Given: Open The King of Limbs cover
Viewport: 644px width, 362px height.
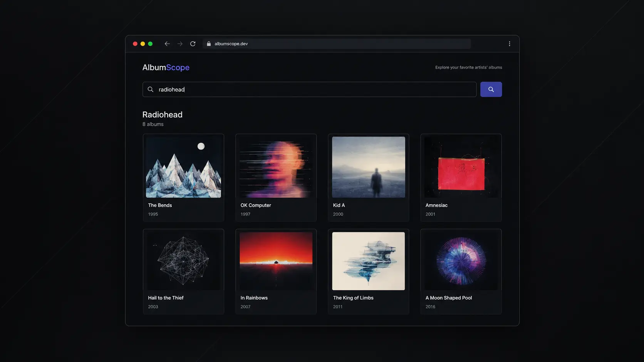Looking at the screenshot, I should (369, 261).
